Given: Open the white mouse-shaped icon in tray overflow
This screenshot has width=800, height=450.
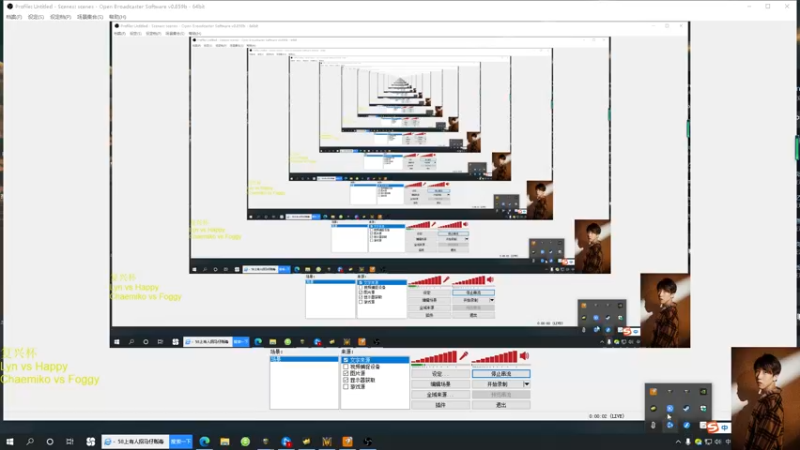Looking at the screenshot, I should (653, 425).
